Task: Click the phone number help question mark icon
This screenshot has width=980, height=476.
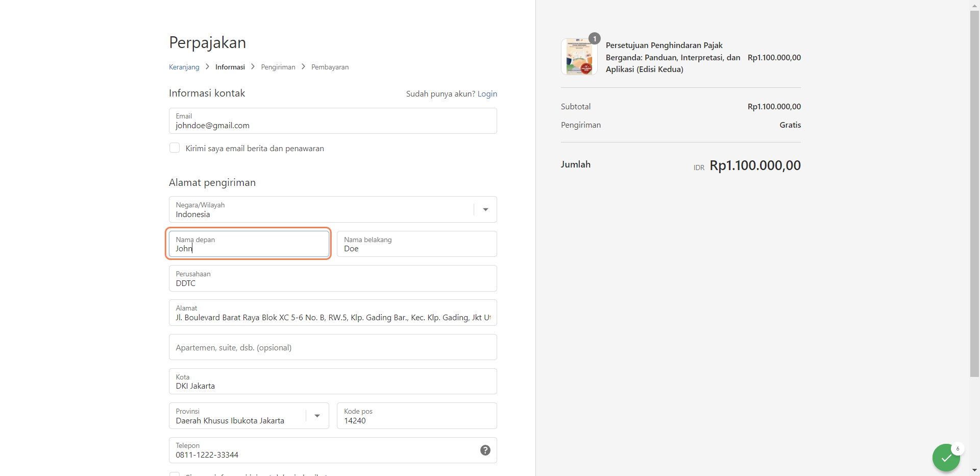Action: point(485,450)
